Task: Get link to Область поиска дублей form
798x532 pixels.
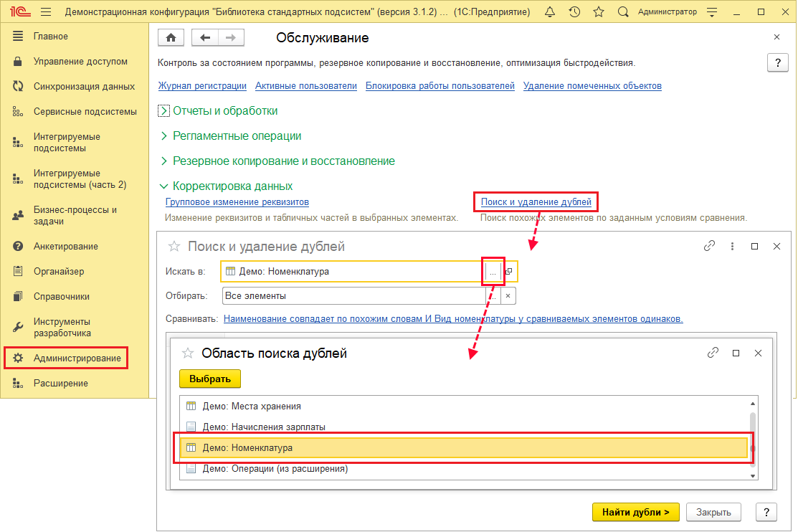Action: click(x=713, y=353)
